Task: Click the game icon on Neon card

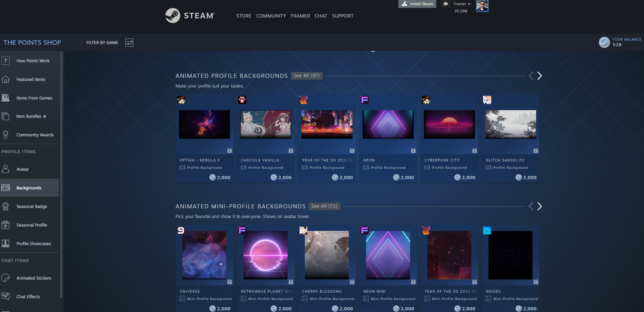Action: click(365, 100)
